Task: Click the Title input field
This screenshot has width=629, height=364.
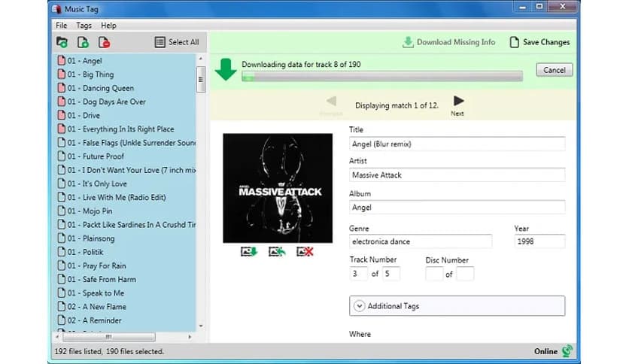Action: 457,144
